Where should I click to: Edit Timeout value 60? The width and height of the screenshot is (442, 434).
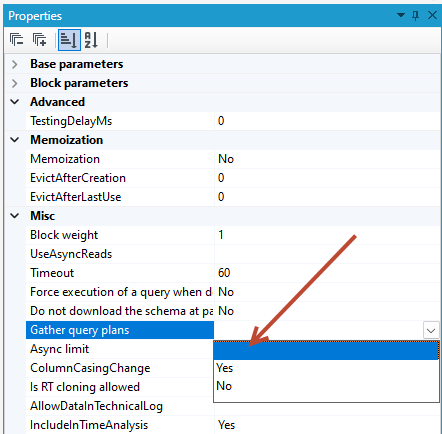pos(327,273)
